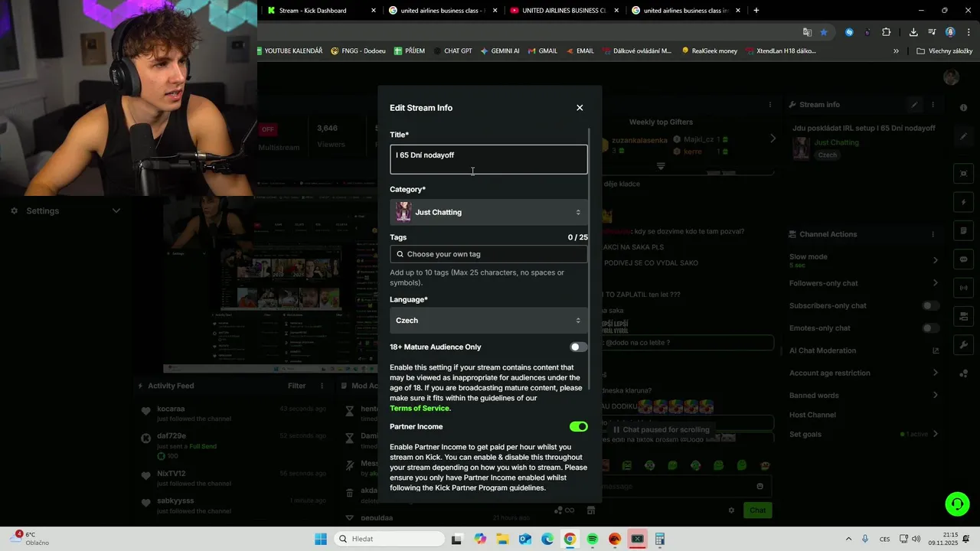Expand Slow mode options
The height and width of the screenshot is (551, 980).
click(x=935, y=260)
